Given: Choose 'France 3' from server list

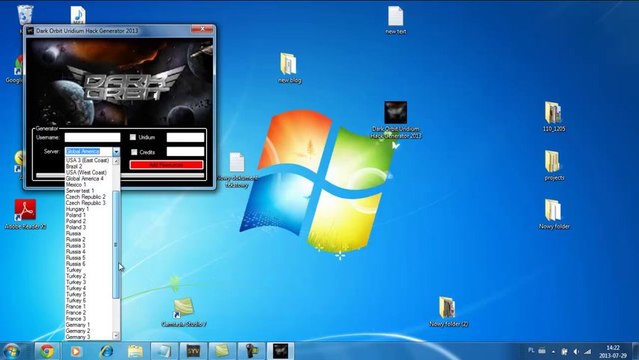Looking at the screenshot, I should pyautogui.click(x=76, y=319).
